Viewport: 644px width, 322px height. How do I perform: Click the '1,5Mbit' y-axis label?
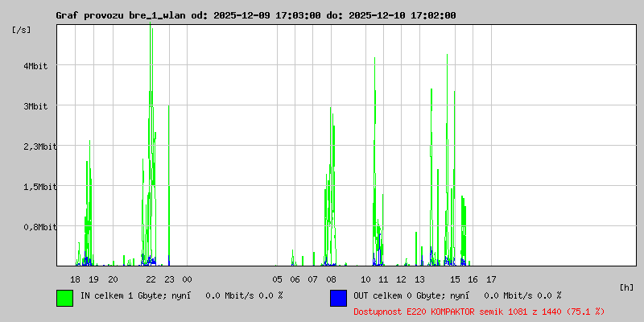click(39, 187)
